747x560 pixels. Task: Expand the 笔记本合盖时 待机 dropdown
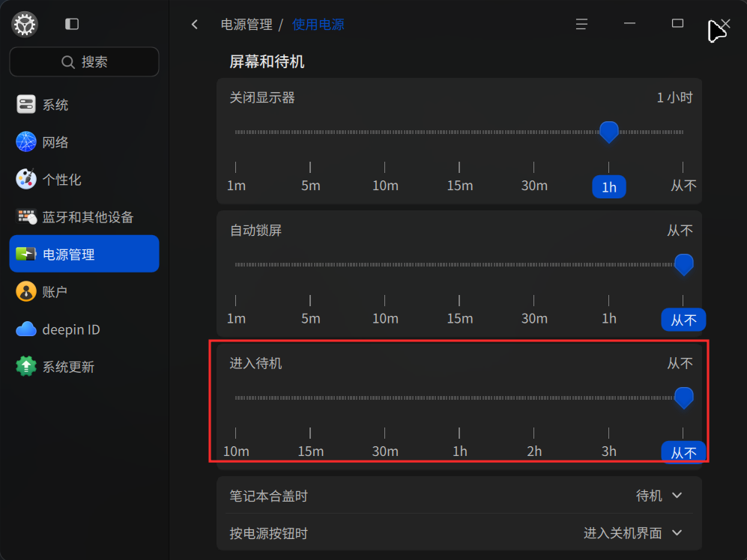[659, 496]
